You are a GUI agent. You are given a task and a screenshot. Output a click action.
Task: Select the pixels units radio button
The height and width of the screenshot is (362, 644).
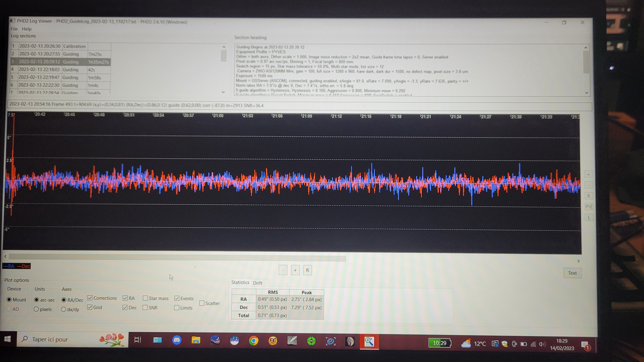[37, 309]
